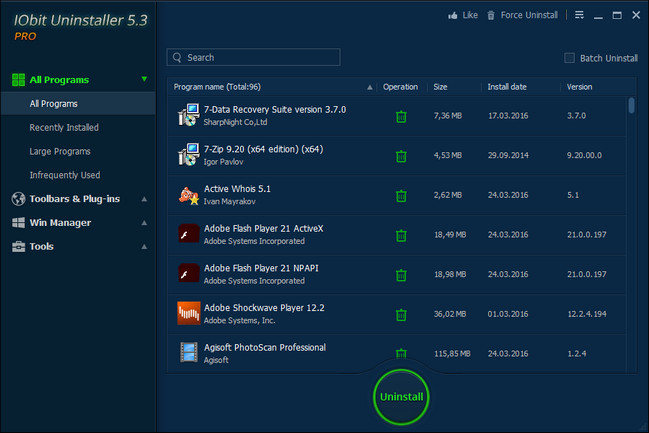Image resolution: width=649 pixels, height=433 pixels.
Task: Click the trash icon for 7-Data Recovery Suite
Action: pyautogui.click(x=401, y=117)
